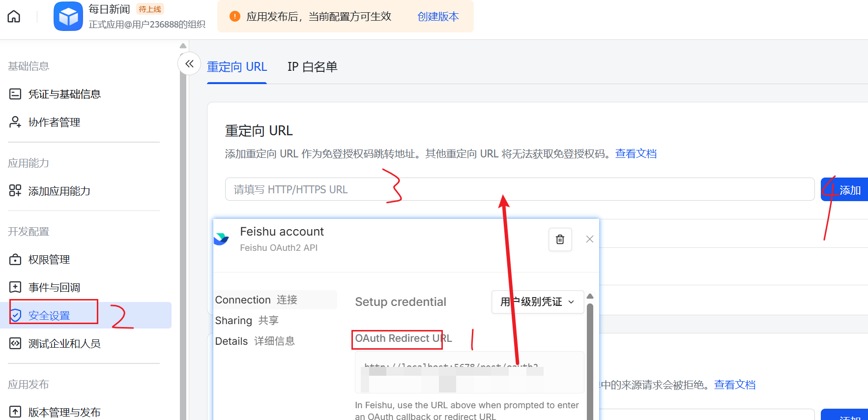Select Details 详细信息 tab in dialog
Screen dimensions: 868x420
(255, 341)
